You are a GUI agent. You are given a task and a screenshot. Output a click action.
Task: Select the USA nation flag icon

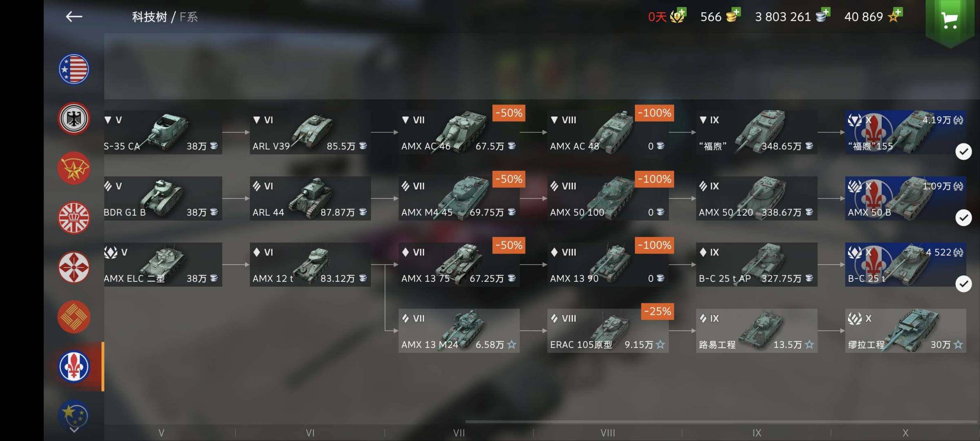click(74, 69)
